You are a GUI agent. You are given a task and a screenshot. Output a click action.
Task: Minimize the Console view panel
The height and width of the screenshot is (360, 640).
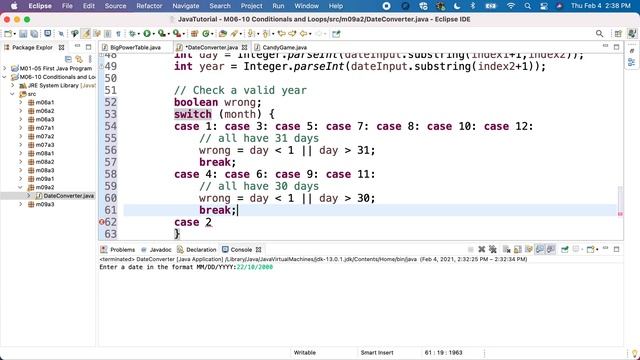pyautogui.click(x=605, y=249)
